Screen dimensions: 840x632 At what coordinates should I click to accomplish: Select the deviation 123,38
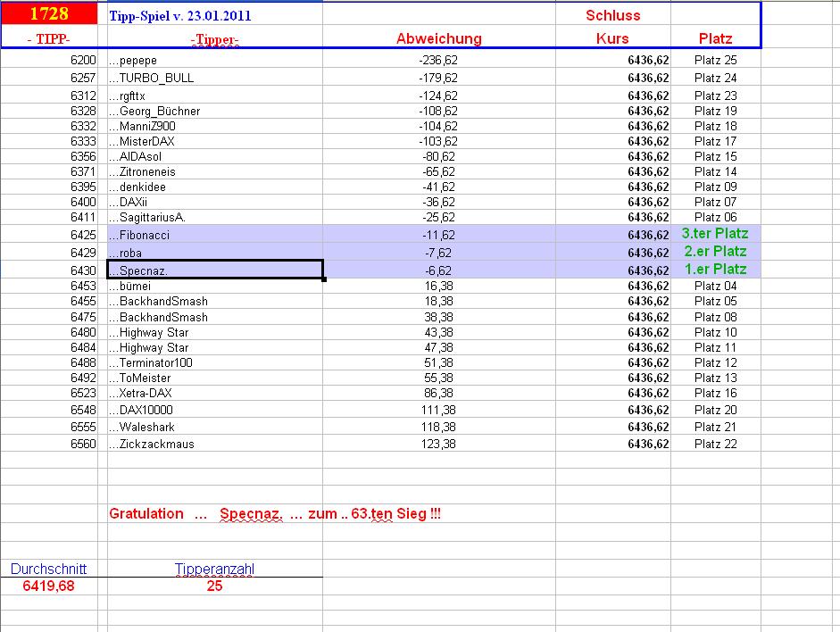[438, 444]
